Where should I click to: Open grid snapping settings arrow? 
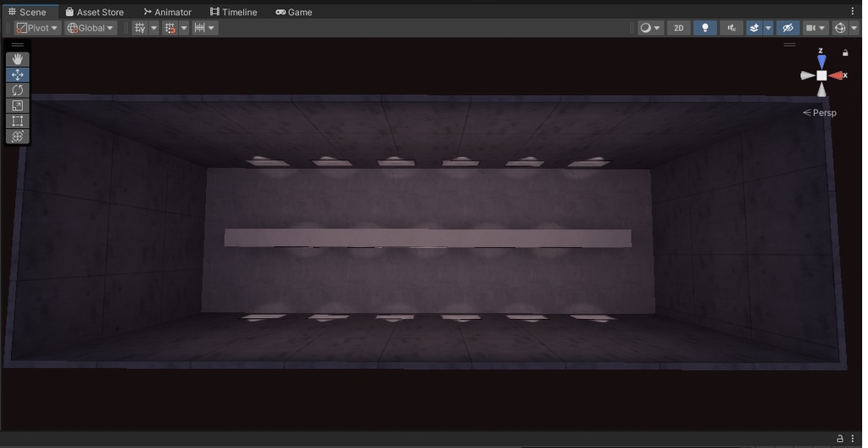click(184, 28)
